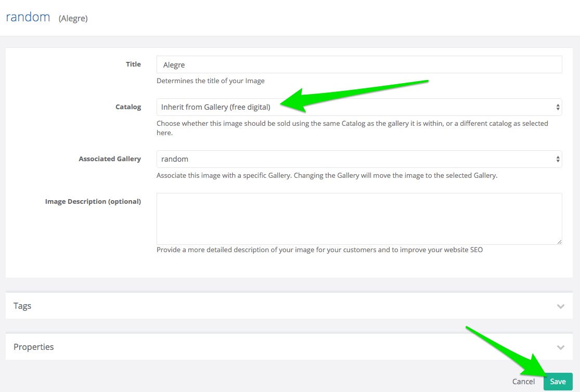
Task: Click the Tags section heading
Action: pos(22,306)
